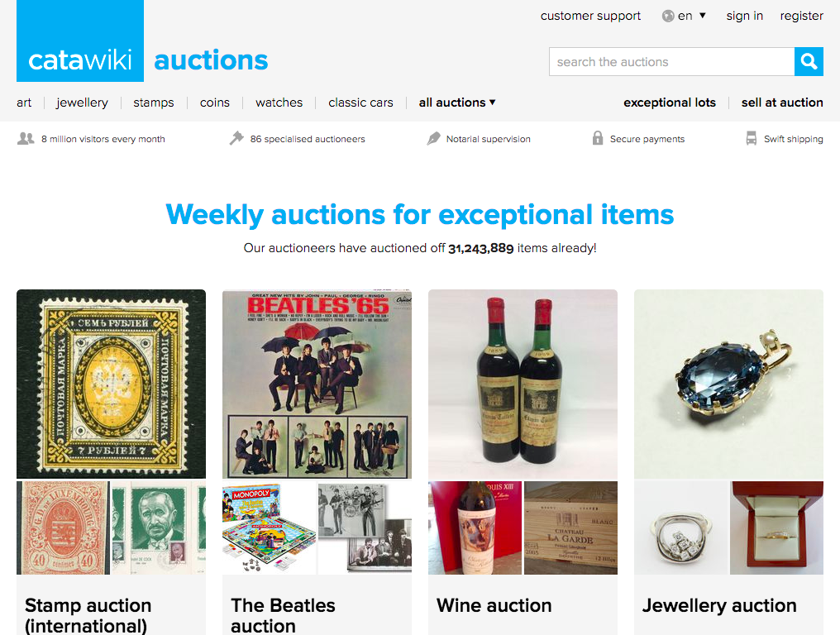Click the magnifying glass search button
This screenshot has height=635, width=840.
click(x=809, y=62)
